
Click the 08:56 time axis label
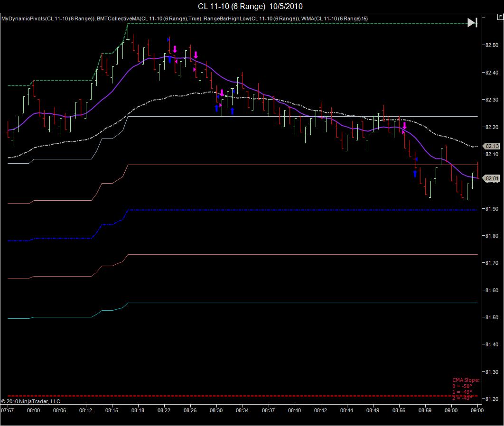tap(399, 410)
